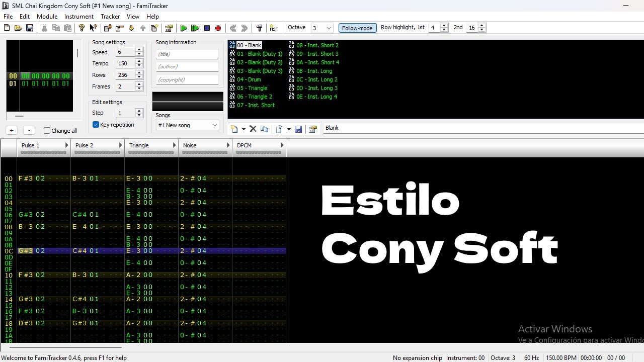644x362 pixels.
Task: Click the song author input field
Action: [x=187, y=66]
